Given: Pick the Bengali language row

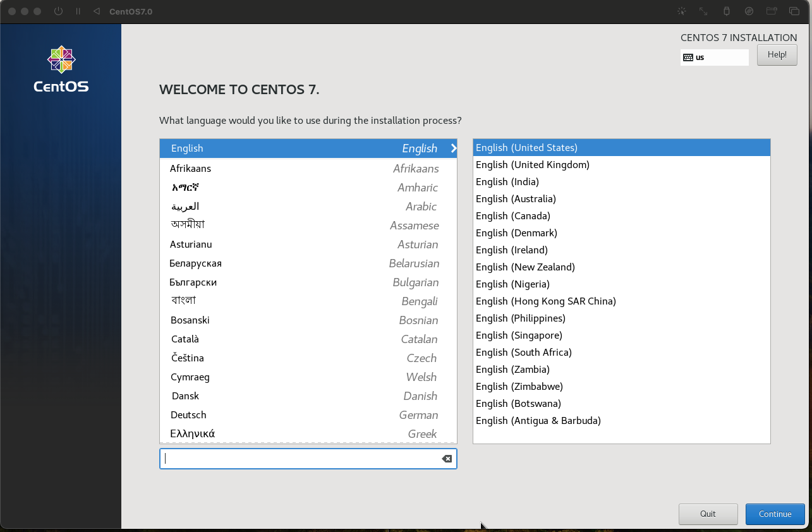Looking at the screenshot, I should tap(308, 301).
